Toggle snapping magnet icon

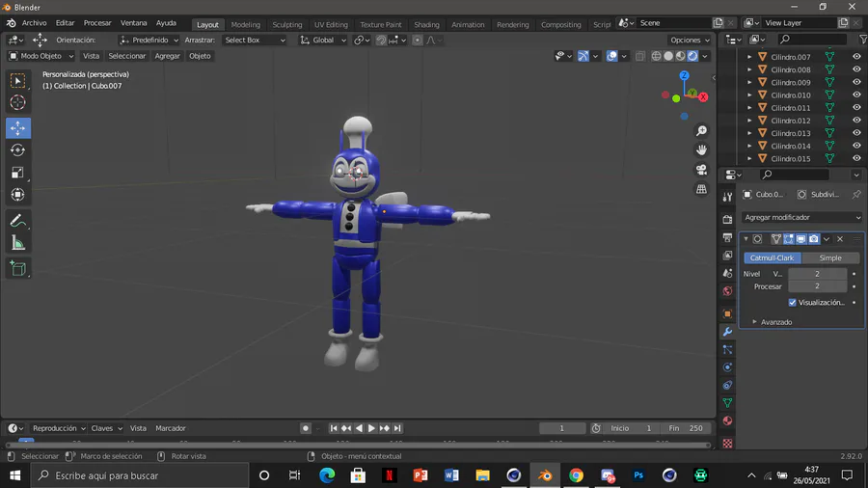[x=381, y=40]
